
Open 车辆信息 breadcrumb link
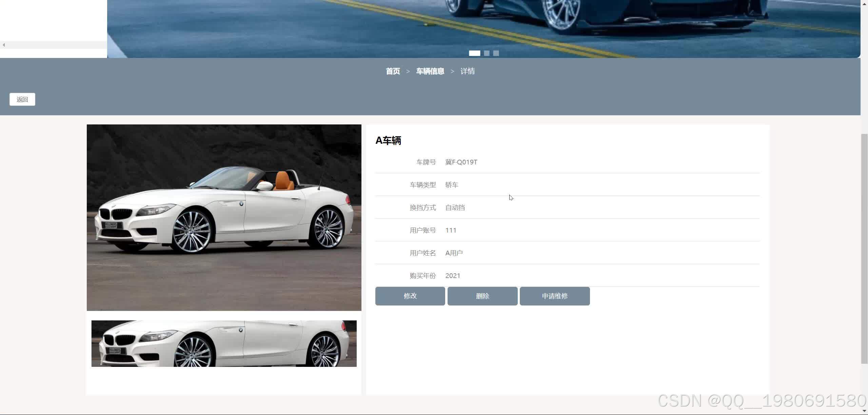click(x=430, y=71)
